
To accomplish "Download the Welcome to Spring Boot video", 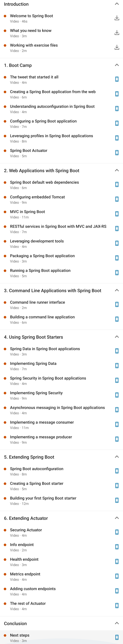I will (117, 18).
